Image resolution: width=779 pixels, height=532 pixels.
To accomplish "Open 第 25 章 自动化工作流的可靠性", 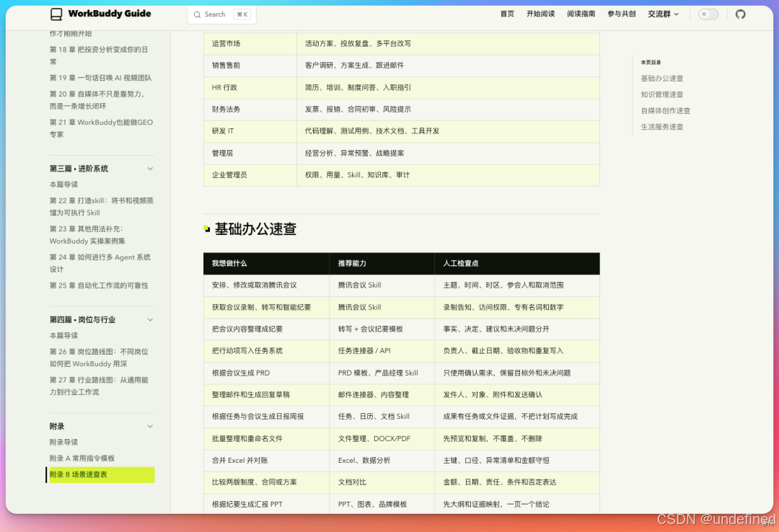I will [x=99, y=285].
